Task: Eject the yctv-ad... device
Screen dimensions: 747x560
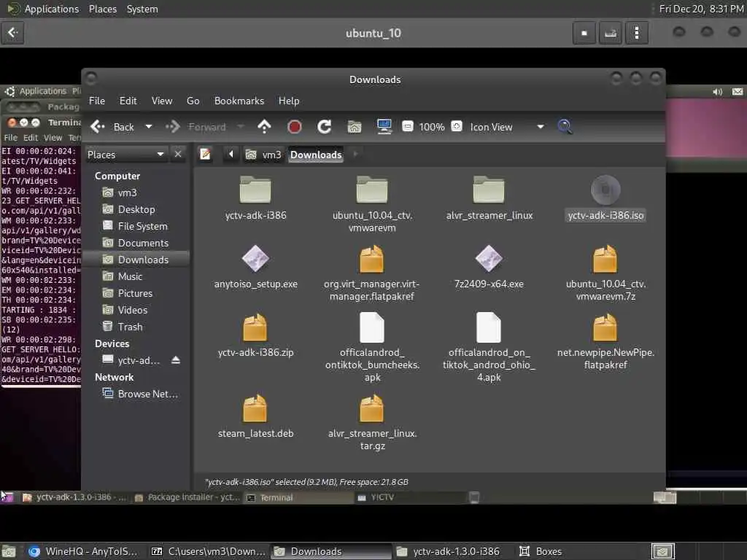Action: click(176, 360)
